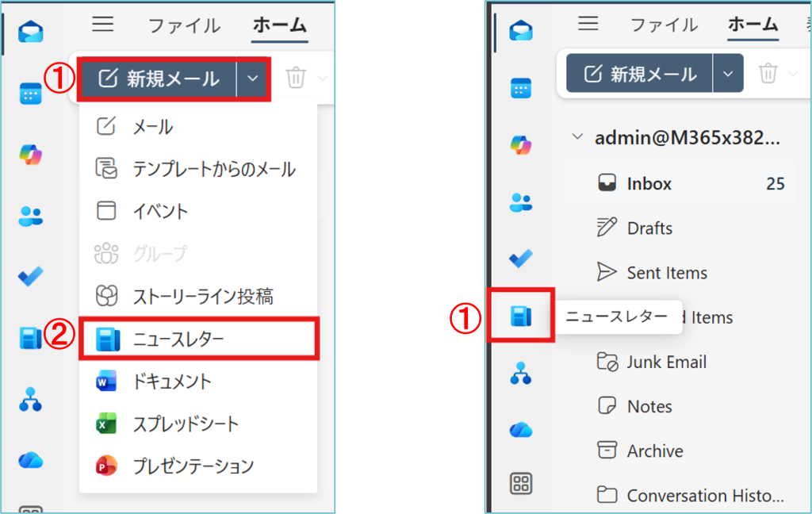
Task: Select the Notes folder
Action: [x=649, y=407]
